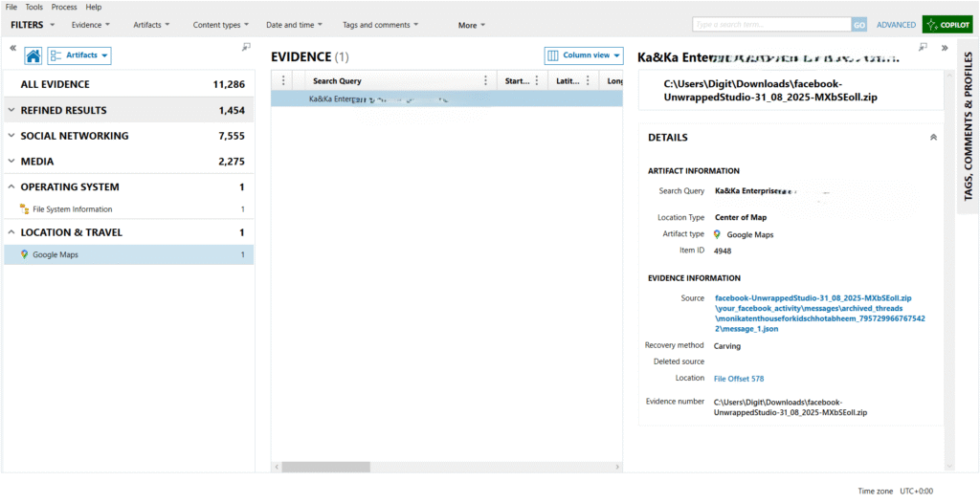
Task: Click the Item ID value 4948
Action: [x=723, y=251]
